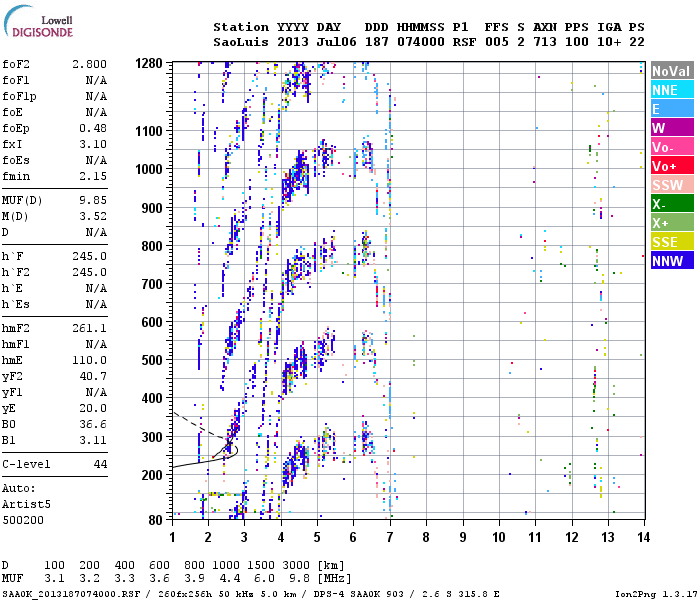This screenshot has height=600, width=700.
Task: Click the foF1 N/A row
Action: [x=54, y=80]
